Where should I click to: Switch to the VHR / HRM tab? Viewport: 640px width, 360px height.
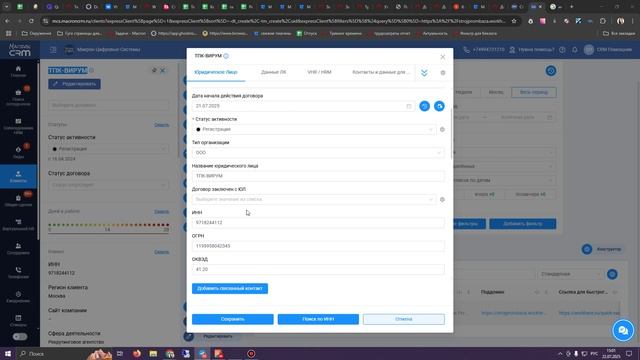(x=319, y=72)
